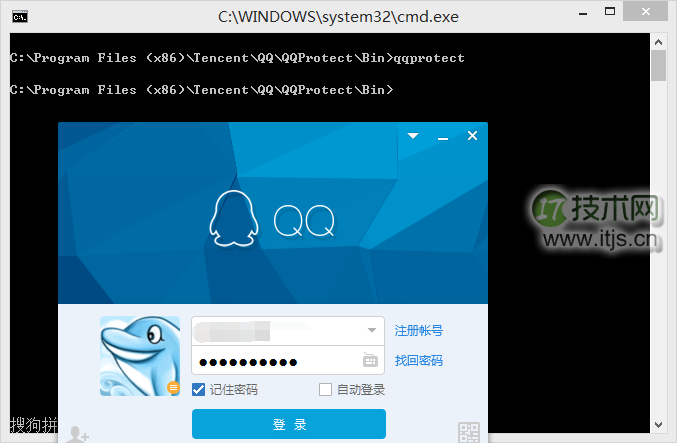Click the cmd window scrollbar down arrow
677x443 pixels.
pyautogui.click(x=658, y=425)
